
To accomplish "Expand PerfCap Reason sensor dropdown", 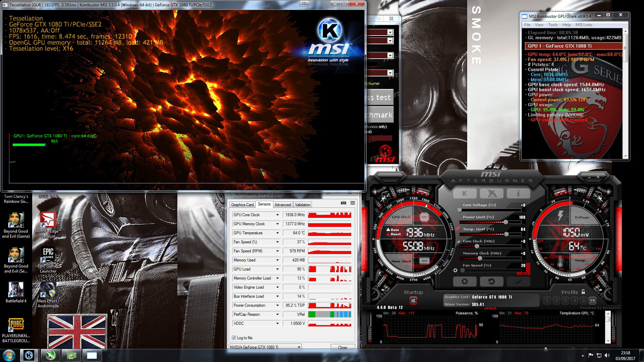I will pos(277,314).
